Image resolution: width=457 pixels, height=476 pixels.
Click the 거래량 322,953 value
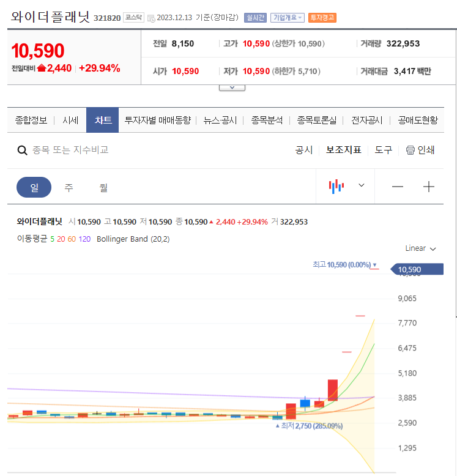403,43
